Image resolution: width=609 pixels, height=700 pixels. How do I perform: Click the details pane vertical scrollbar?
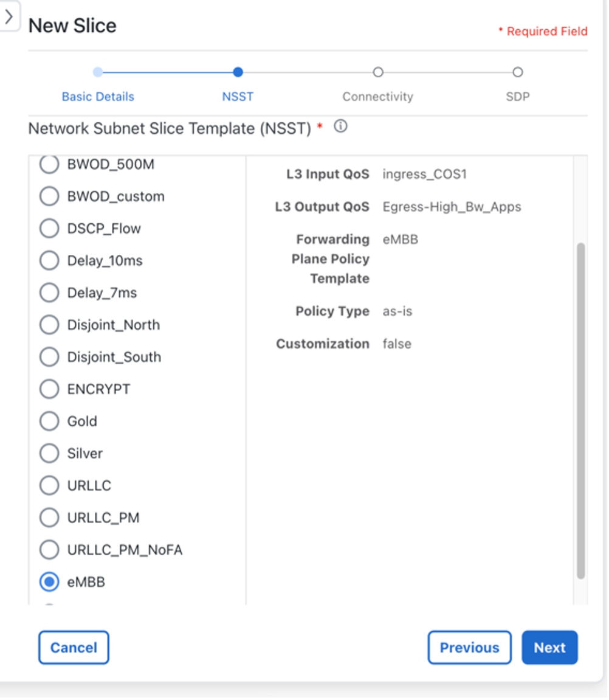pos(580,411)
